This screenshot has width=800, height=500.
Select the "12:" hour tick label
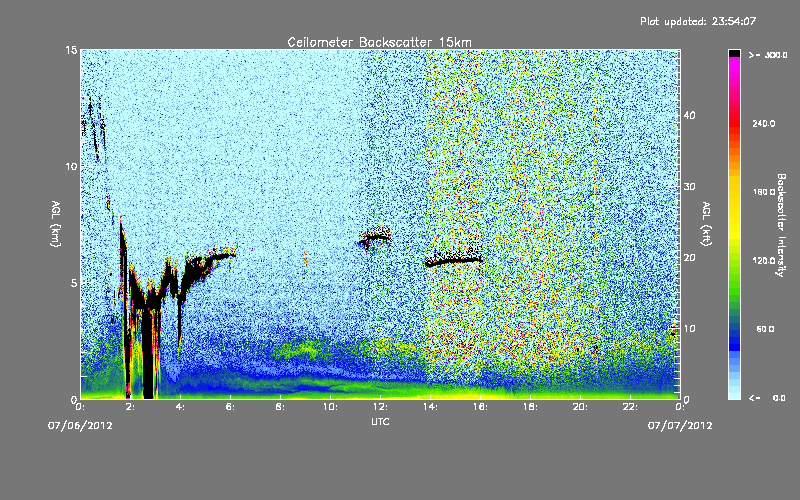tap(380, 407)
